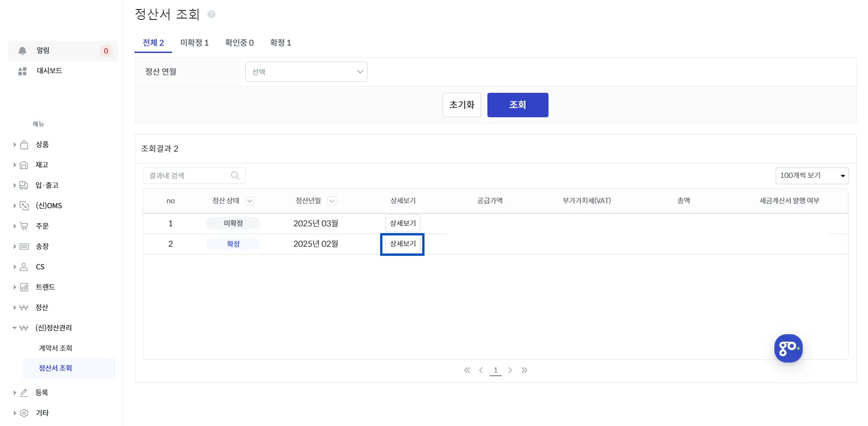
Task: Click the 정산 won currency icon
Action: click(x=24, y=307)
